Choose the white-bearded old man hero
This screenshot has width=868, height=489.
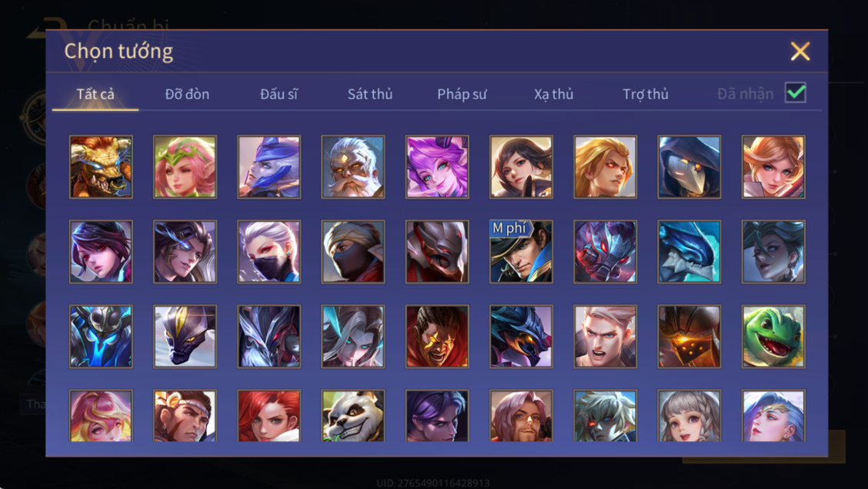(x=352, y=166)
